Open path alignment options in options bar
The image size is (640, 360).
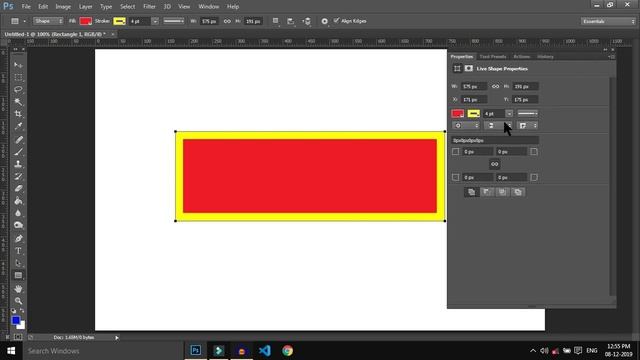pos(291,21)
